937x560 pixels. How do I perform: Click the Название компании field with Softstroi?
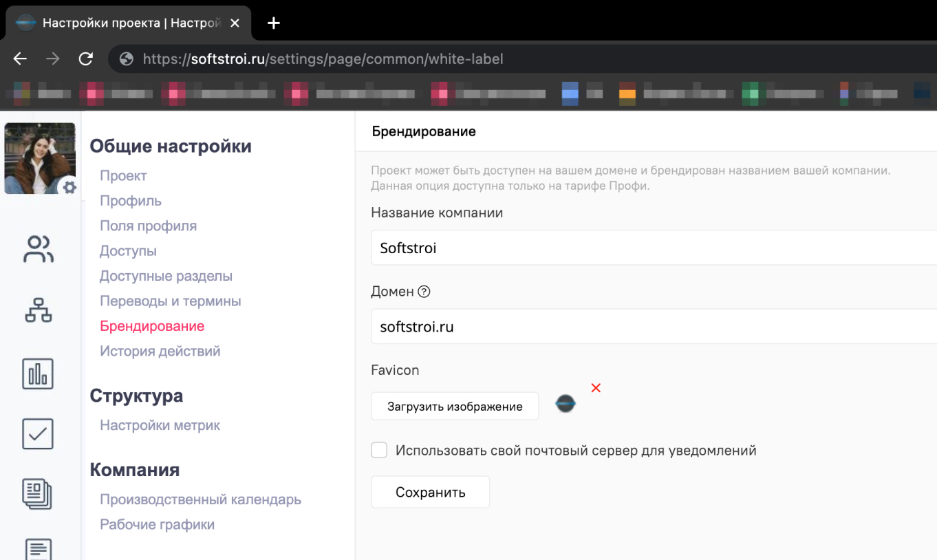click(654, 248)
